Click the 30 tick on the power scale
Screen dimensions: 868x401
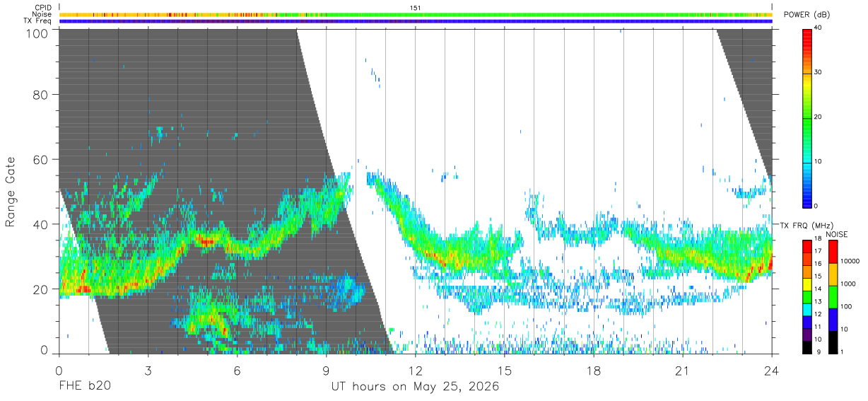[819, 73]
